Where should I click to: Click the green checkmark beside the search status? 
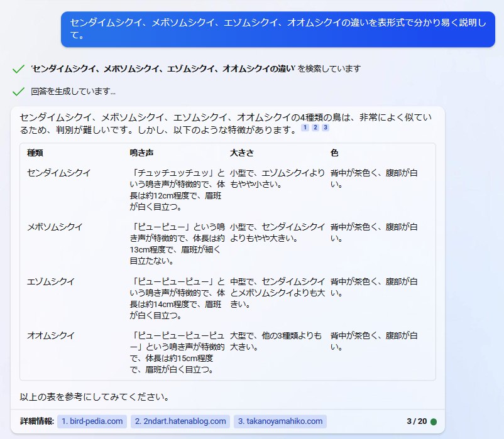[x=18, y=68]
